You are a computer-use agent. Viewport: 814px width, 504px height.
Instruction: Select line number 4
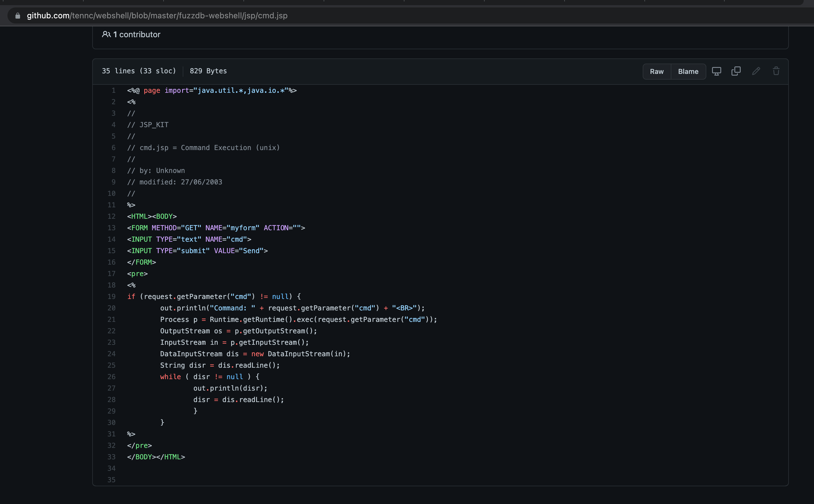click(113, 125)
